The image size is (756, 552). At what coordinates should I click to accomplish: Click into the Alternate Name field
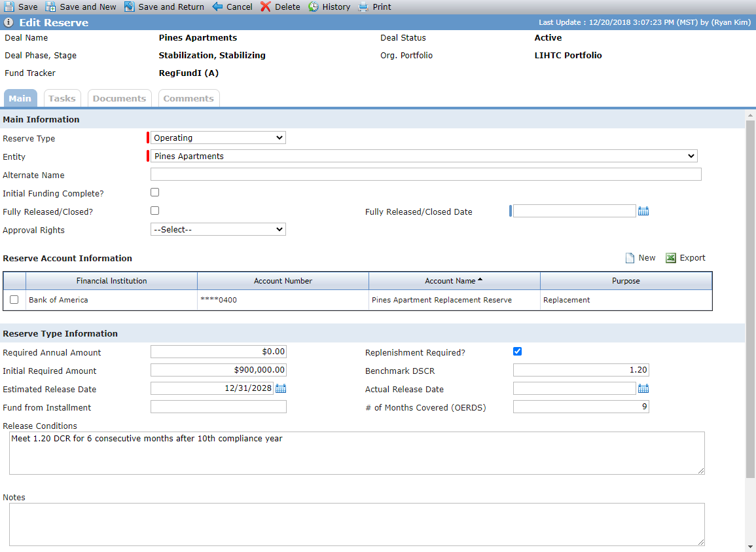pos(425,174)
